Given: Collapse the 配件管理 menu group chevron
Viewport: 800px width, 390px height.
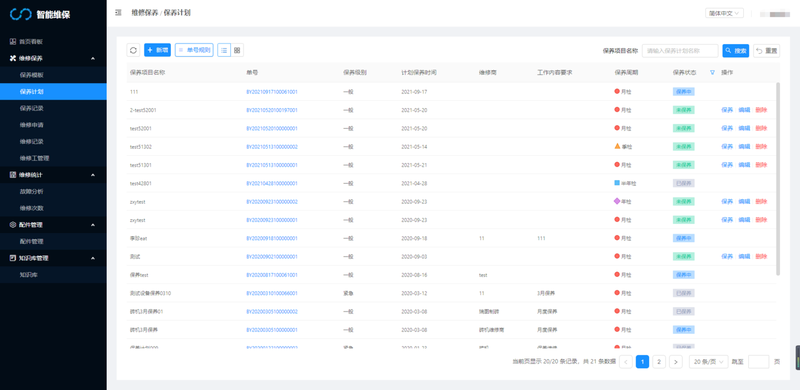Looking at the screenshot, I should [93, 225].
